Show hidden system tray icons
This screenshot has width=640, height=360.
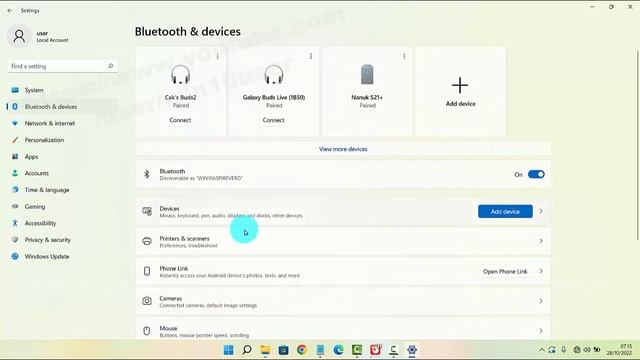(x=542, y=350)
